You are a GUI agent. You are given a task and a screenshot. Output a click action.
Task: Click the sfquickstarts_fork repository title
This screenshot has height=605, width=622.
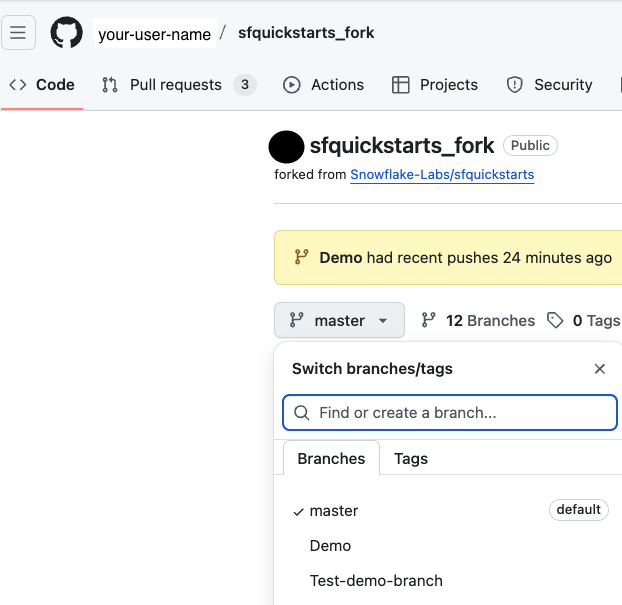click(x=402, y=146)
